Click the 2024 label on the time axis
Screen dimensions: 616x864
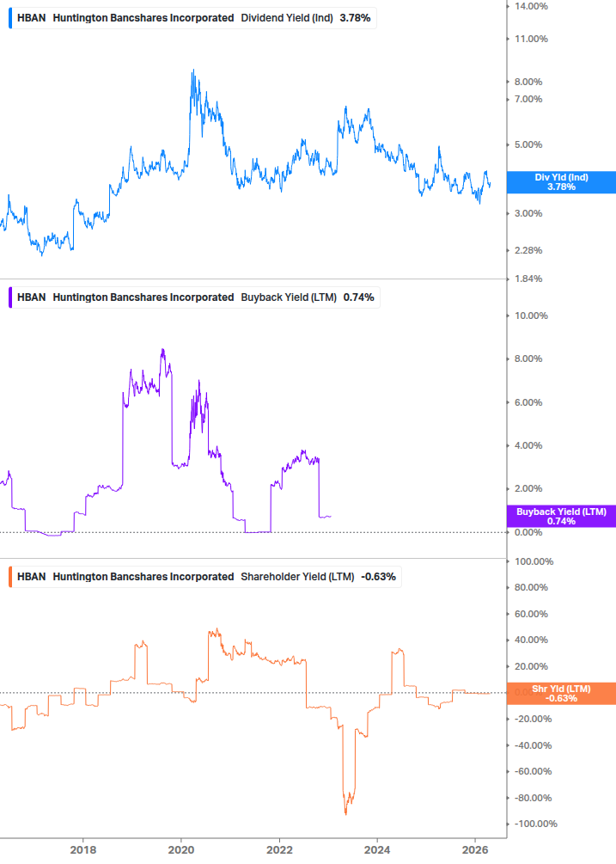coord(378,849)
